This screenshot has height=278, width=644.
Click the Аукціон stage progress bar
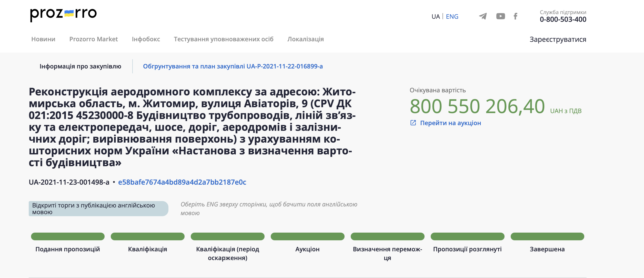[308, 236]
